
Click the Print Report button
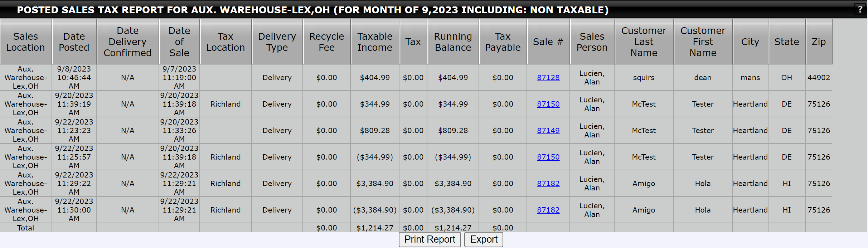[x=430, y=239]
